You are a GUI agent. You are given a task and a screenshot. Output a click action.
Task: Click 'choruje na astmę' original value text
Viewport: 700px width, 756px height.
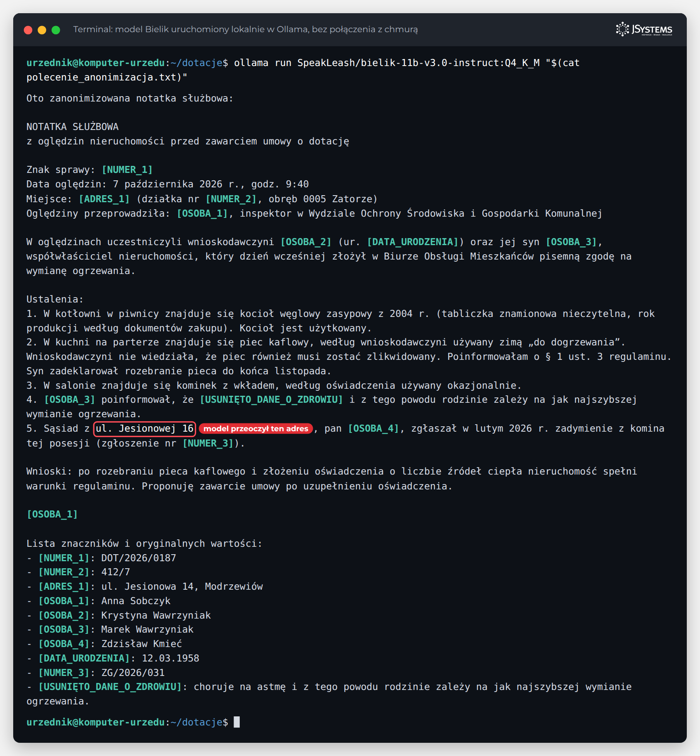240,687
